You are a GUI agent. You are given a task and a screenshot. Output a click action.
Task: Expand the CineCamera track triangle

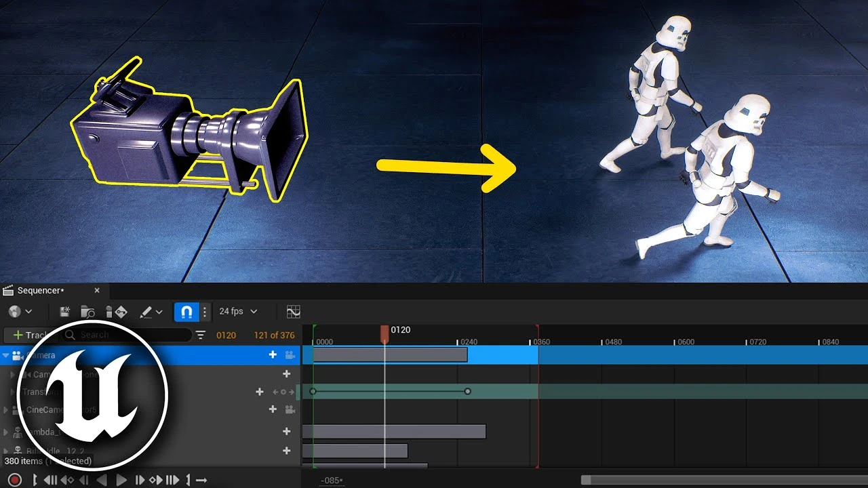tap(5, 410)
